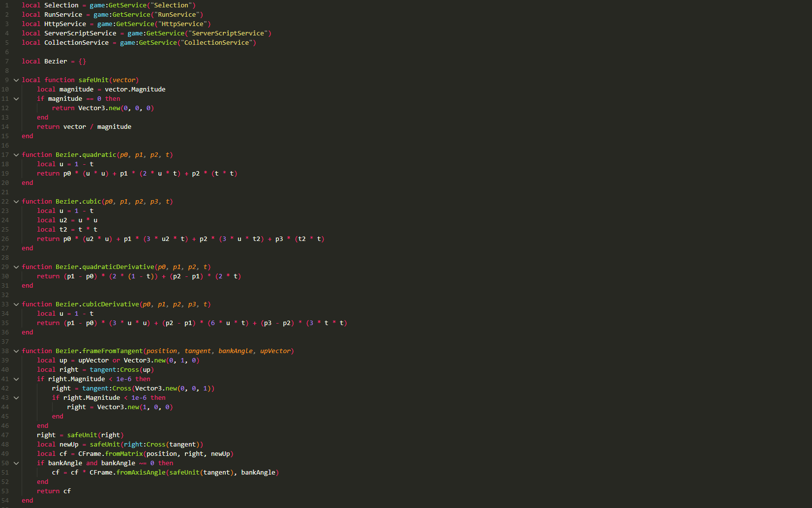Viewport: 812px width, 508px height.
Task: Collapse the Bezier.cubicDerivative function
Action: point(16,304)
